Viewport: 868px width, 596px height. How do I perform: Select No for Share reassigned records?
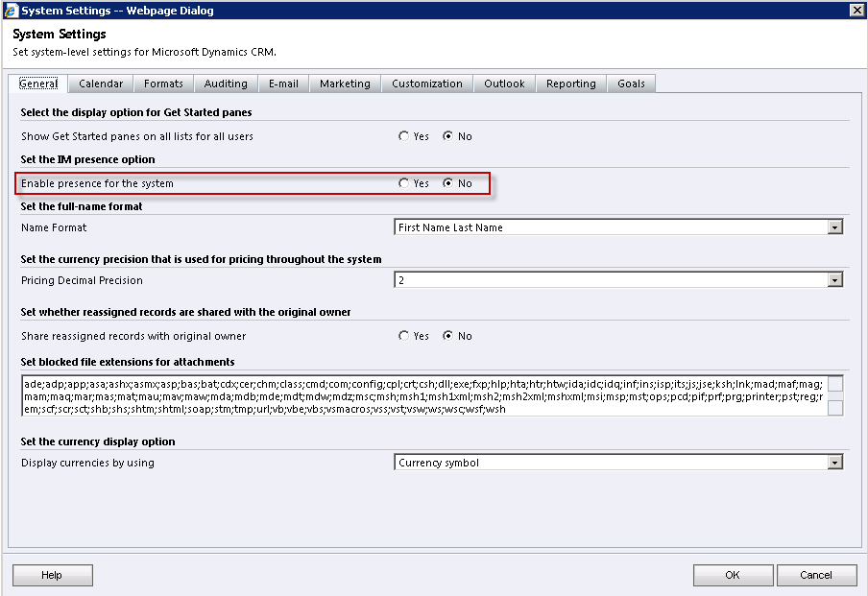[x=448, y=336]
